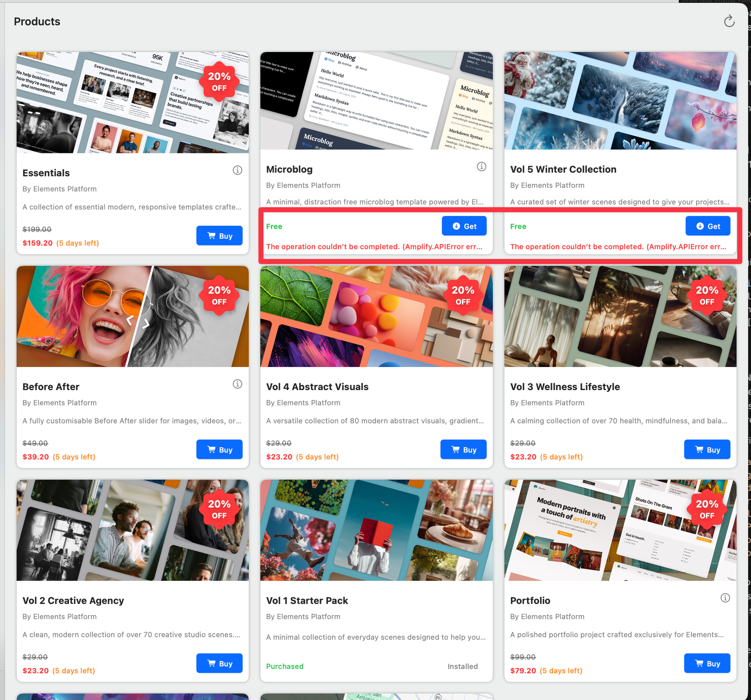The width and height of the screenshot is (751, 700).
Task: Buy Vol 2 Creative Agency
Action: 219,663
